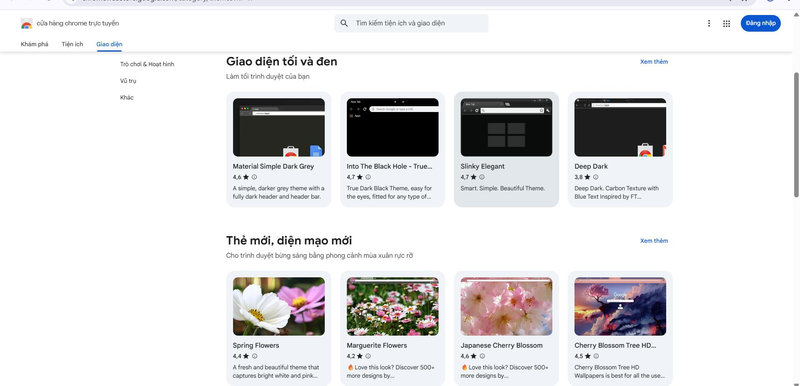Screen dimensions: 800x386
Task: Click the Spring Flowers title
Action: click(x=256, y=346)
